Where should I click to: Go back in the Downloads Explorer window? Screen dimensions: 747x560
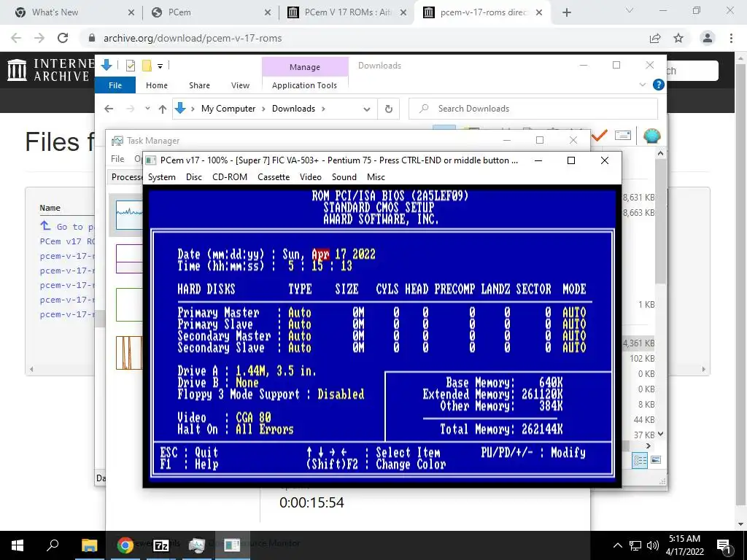(109, 109)
